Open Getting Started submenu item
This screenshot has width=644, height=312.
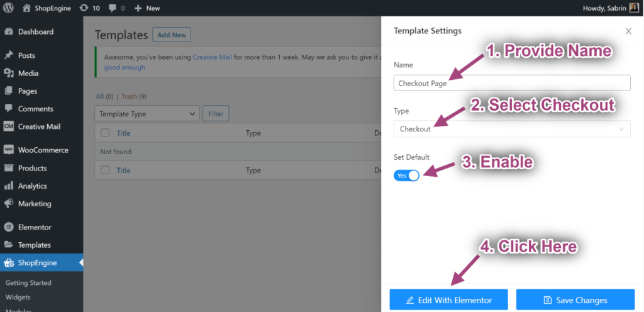(28, 283)
